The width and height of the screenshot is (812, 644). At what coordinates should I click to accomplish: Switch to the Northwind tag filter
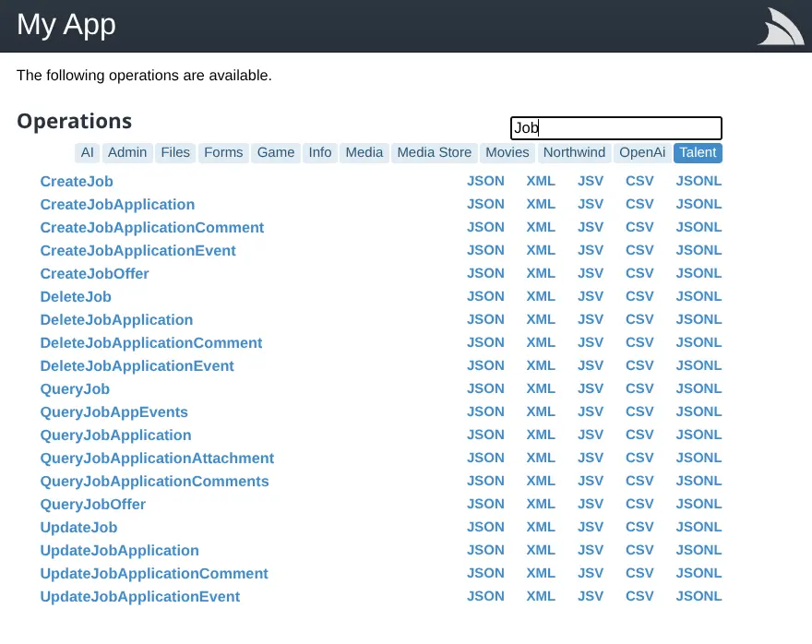574,153
